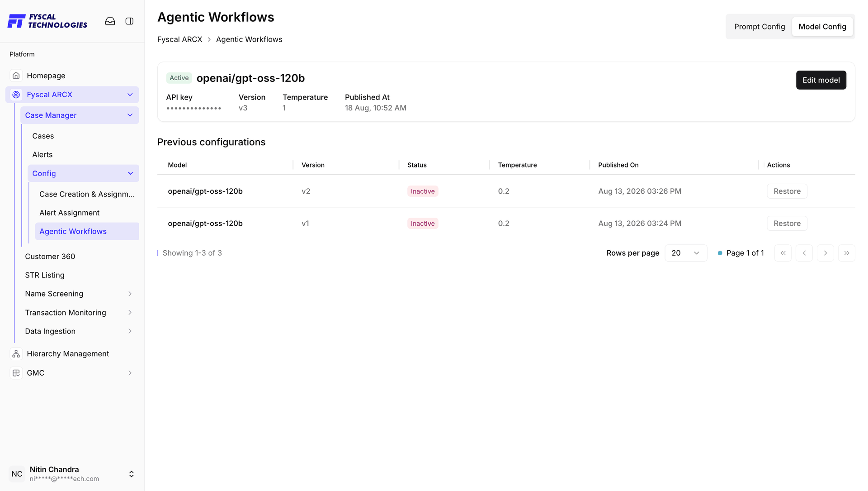Expand the GMC menu chevron

click(x=130, y=373)
